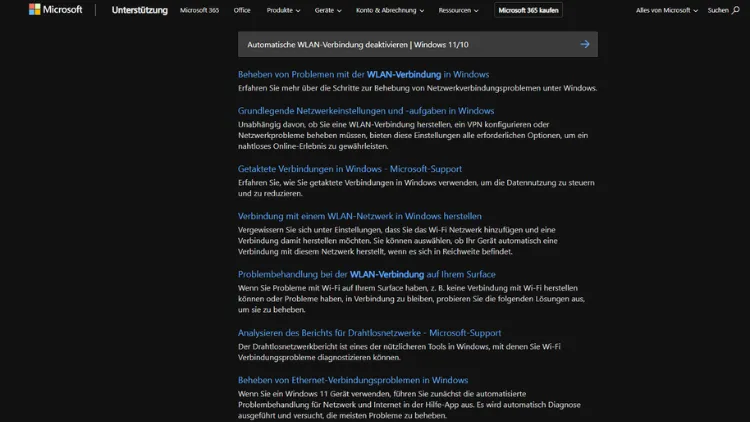Expand Alles von Microsoft dropdown

(x=667, y=10)
